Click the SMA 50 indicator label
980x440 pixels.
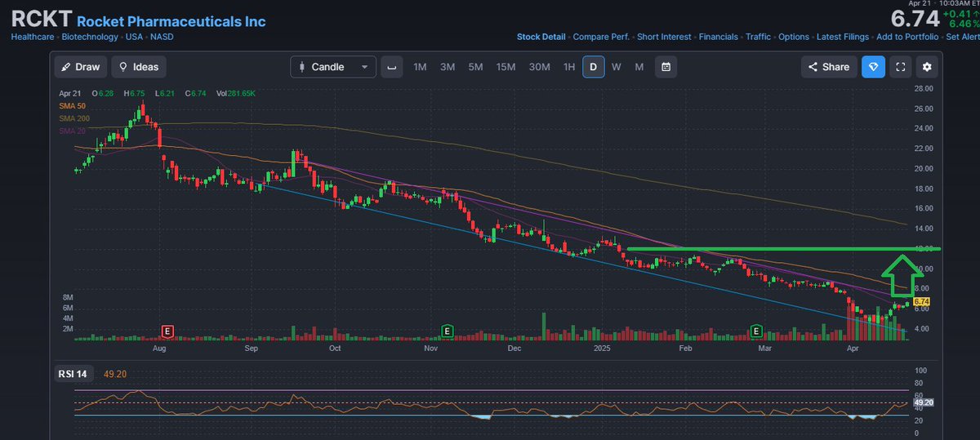click(x=72, y=106)
